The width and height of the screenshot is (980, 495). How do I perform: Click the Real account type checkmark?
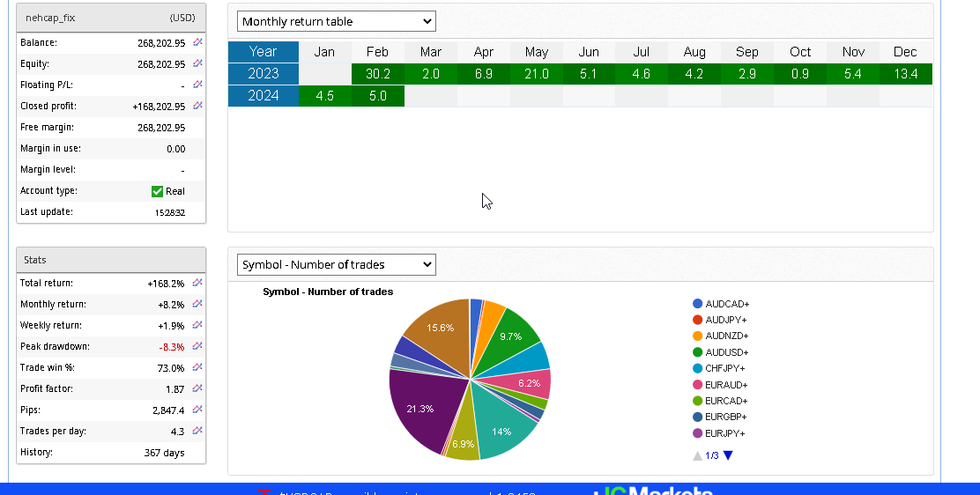click(158, 191)
